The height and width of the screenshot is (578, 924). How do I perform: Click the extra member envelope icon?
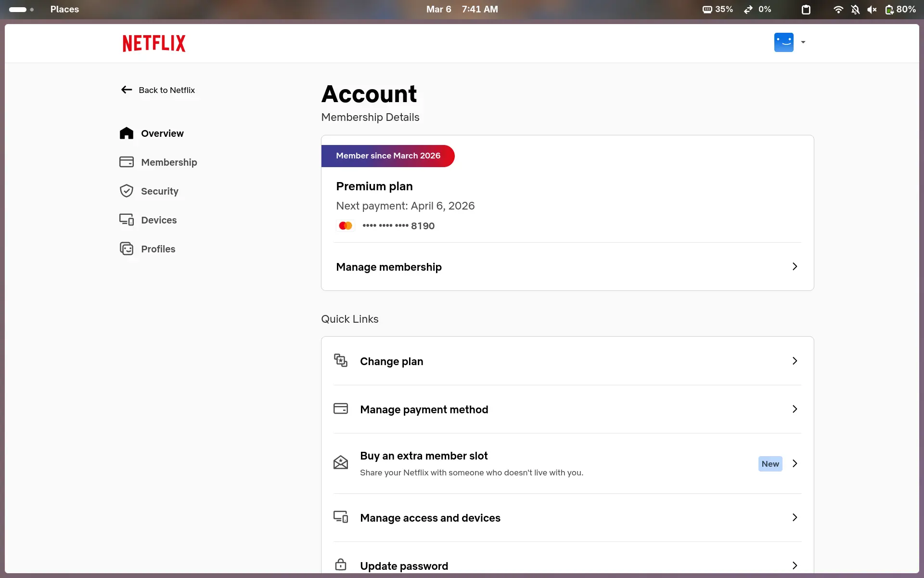click(341, 462)
